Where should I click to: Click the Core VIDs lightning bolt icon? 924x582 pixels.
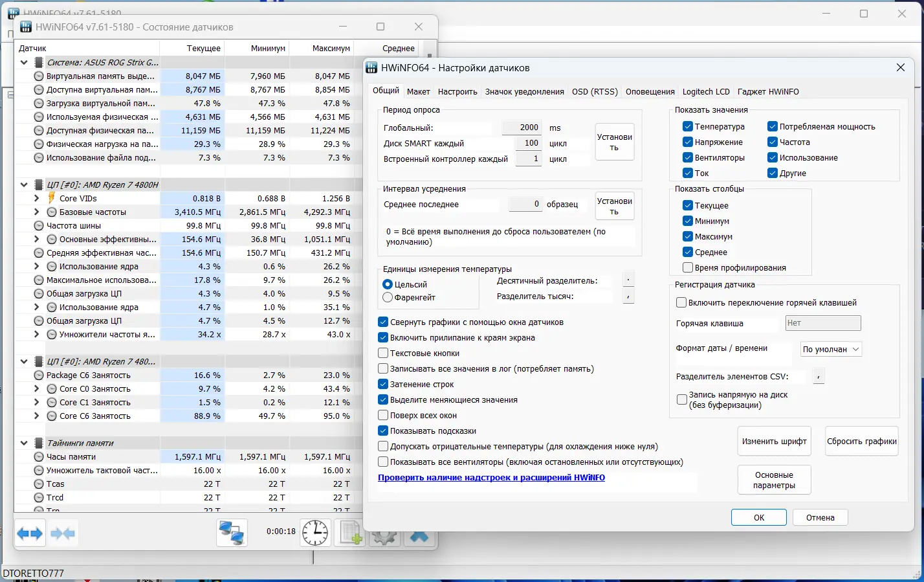click(x=52, y=198)
